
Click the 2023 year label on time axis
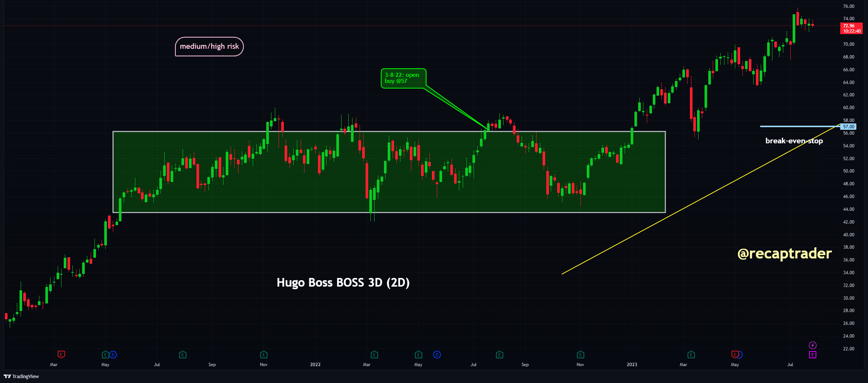point(632,365)
